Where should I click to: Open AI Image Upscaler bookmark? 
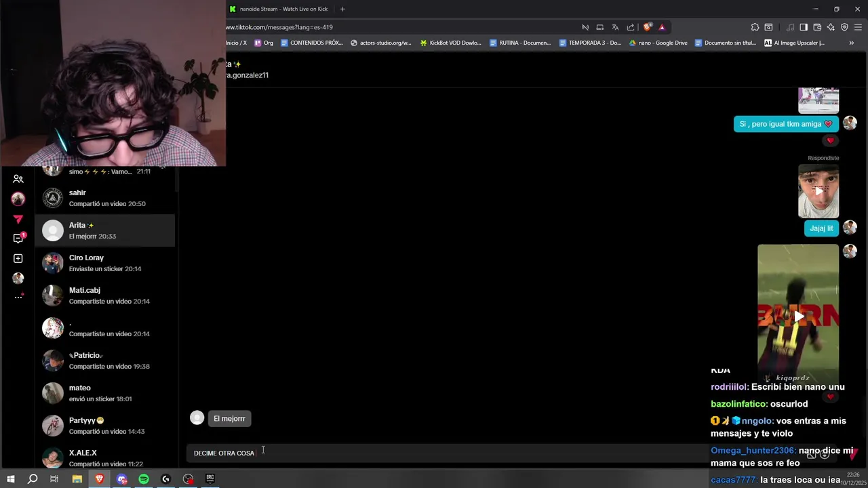pyautogui.click(x=794, y=43)
